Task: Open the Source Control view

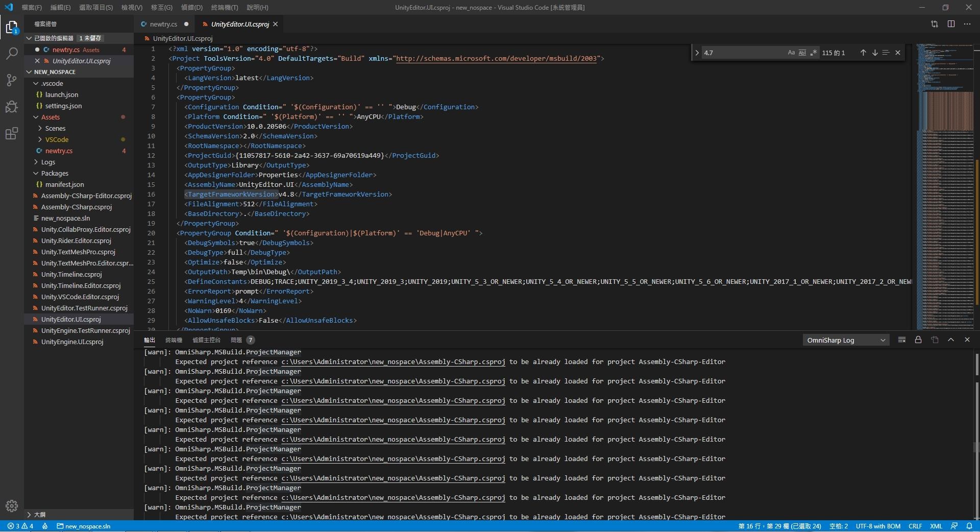Action: pos(12,80)
